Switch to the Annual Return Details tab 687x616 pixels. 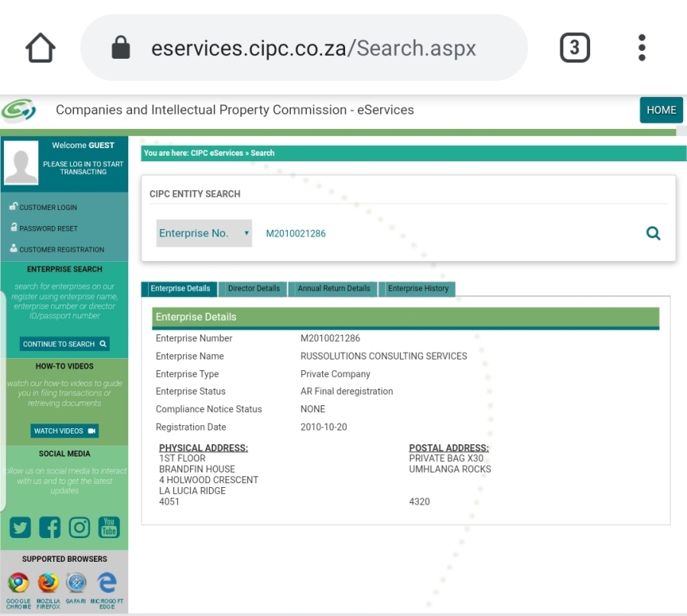(x=334, y=289)
